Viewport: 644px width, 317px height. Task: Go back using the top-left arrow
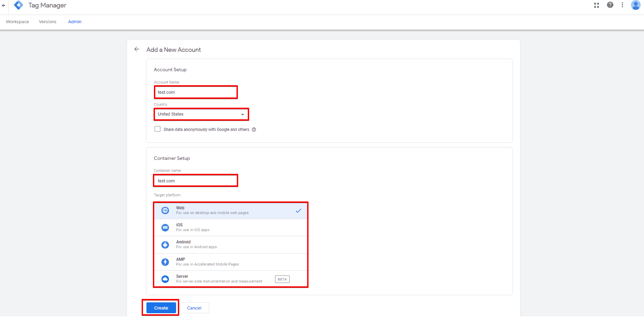tap(4, 5)
